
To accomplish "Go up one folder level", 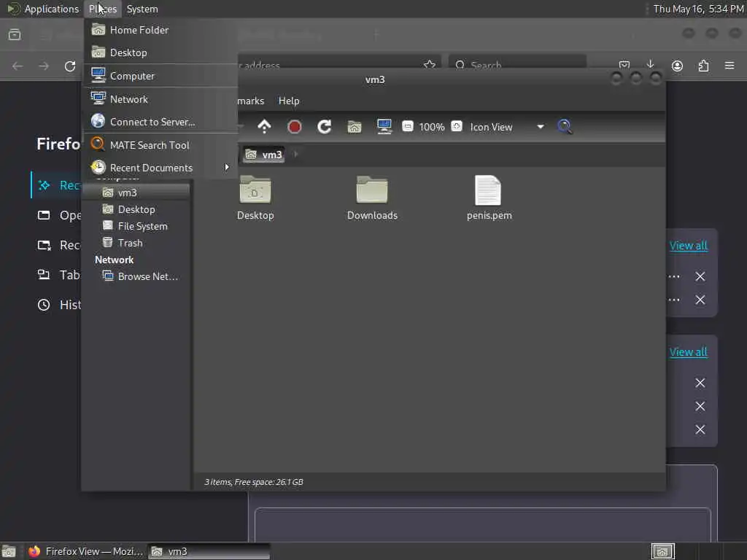I will click(x=264, y=127).
